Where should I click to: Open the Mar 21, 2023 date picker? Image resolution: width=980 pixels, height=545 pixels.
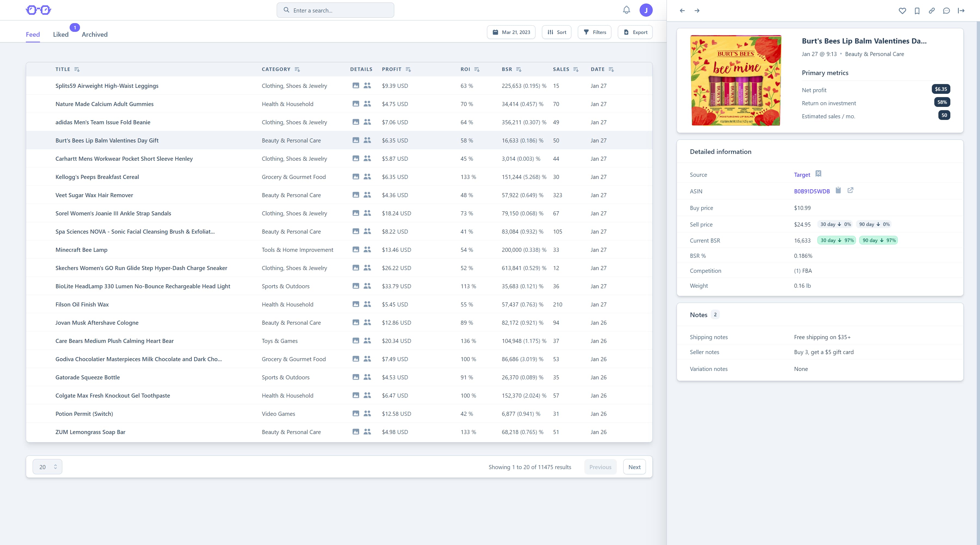point(511,32)
